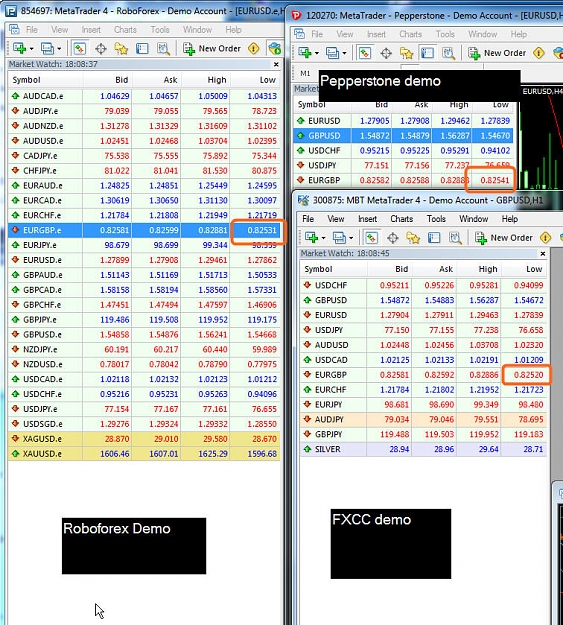This screenshot has height=625, width=563.
Task: Click New Order button in MBT MetaTrader window
Action: tap(504, 238)
